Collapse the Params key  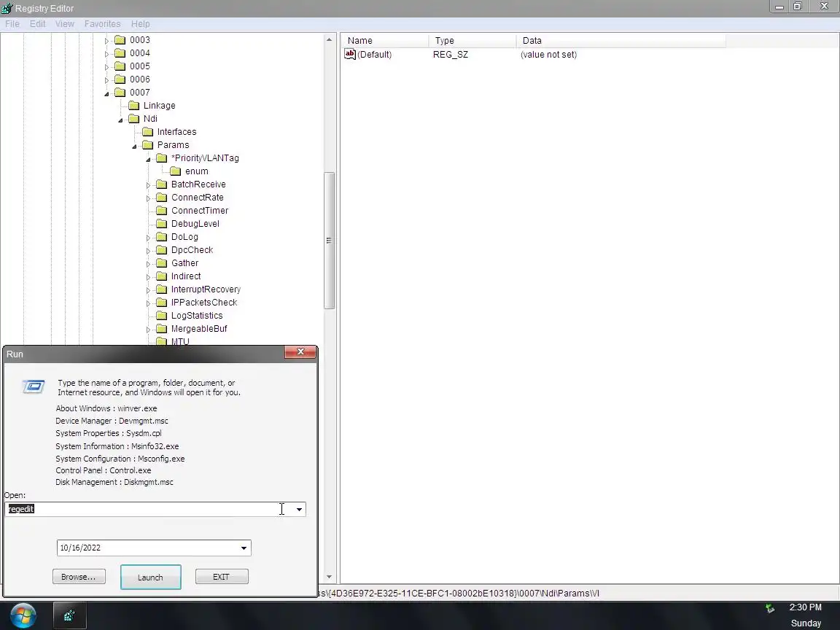point(134,147)
